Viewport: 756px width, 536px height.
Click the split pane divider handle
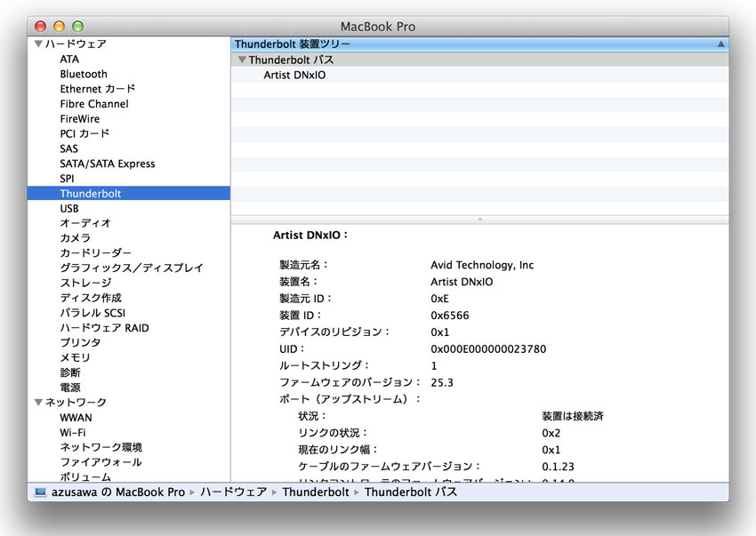479,219
